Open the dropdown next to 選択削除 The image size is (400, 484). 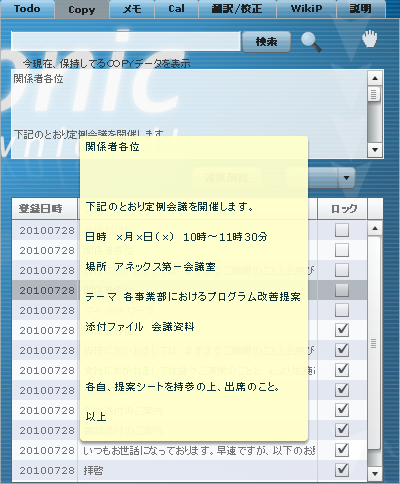(x=346, y=178)
